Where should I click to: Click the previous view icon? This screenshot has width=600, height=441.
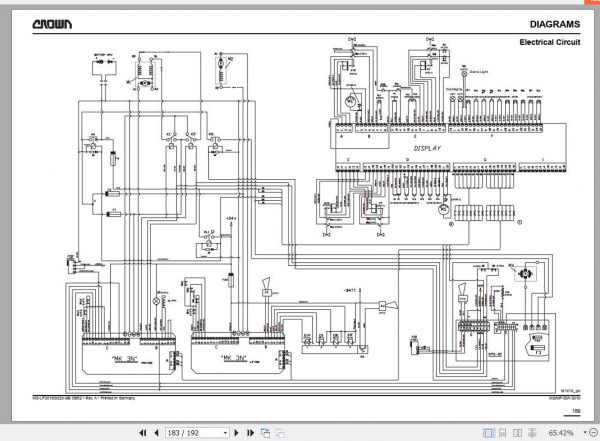tap(265, 433)
